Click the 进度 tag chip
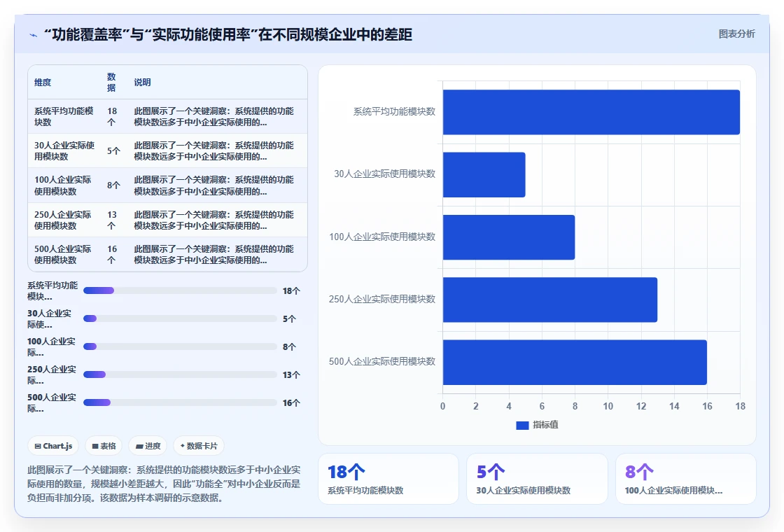This screenshot has height=532, width=784. (x=148, y=446)
